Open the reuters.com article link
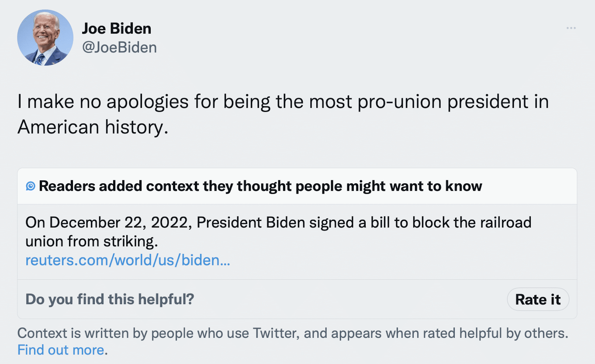595x364 pixels. (128, 260)
